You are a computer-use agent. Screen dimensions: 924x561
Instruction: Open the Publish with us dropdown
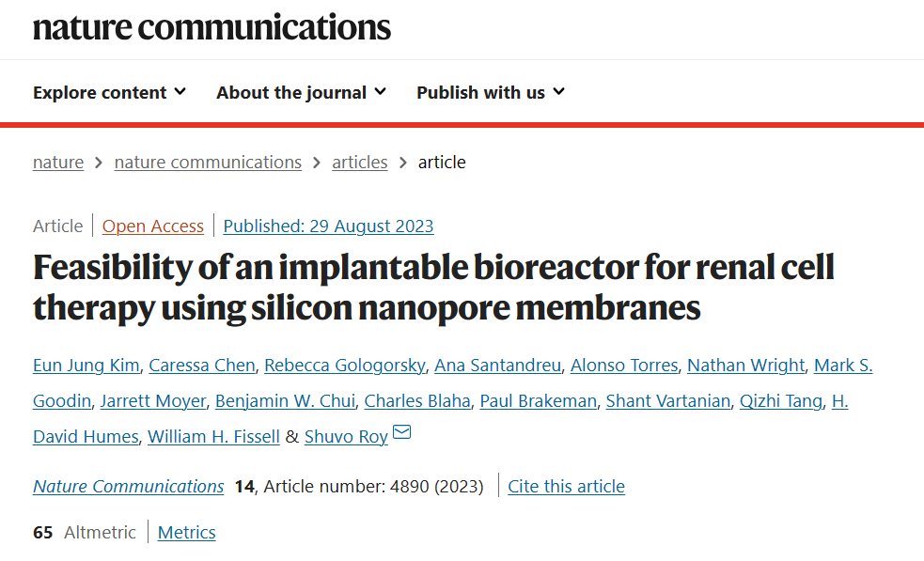(x=491, y=92)
